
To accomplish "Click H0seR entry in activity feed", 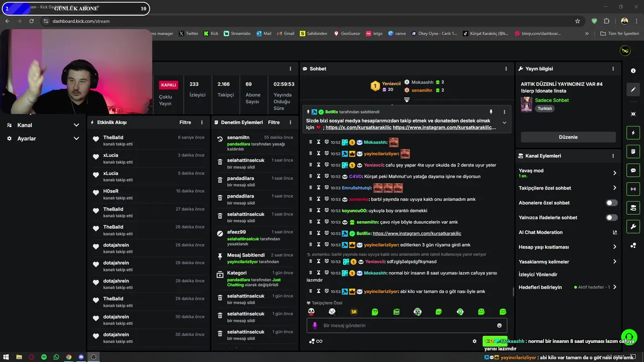I will (x=148, y=194).
